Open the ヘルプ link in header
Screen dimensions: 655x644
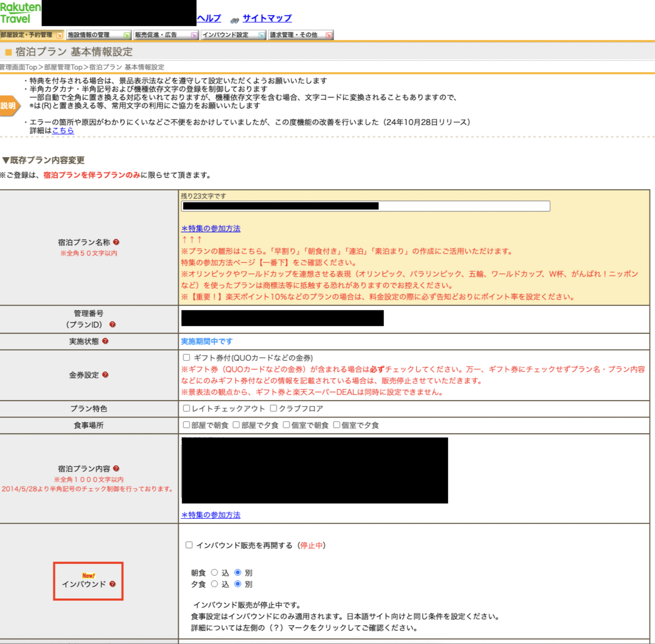point(209,18)
